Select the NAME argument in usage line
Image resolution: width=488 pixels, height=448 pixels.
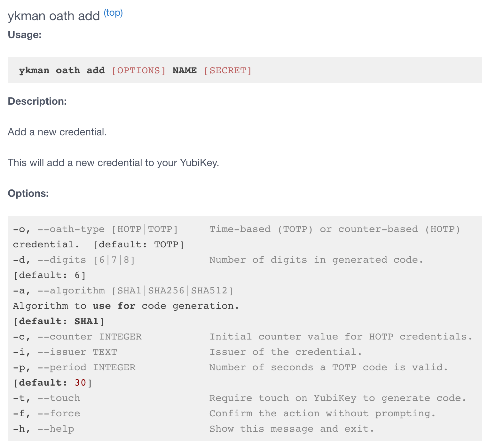(185, 70)
